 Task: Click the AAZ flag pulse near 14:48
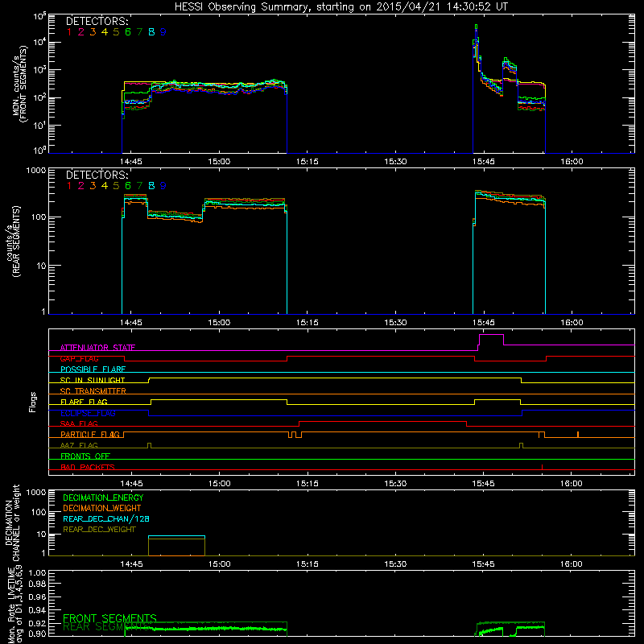[149, 445]
